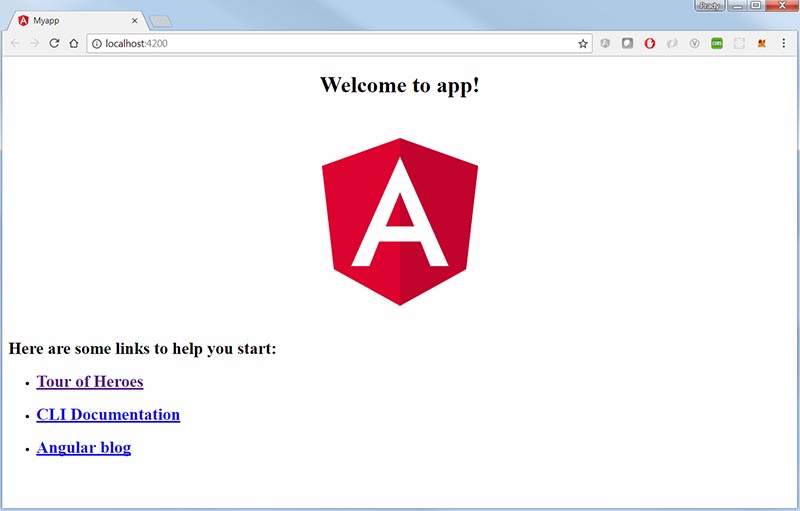Open the MetaMask fox extension

pos(762,43)
